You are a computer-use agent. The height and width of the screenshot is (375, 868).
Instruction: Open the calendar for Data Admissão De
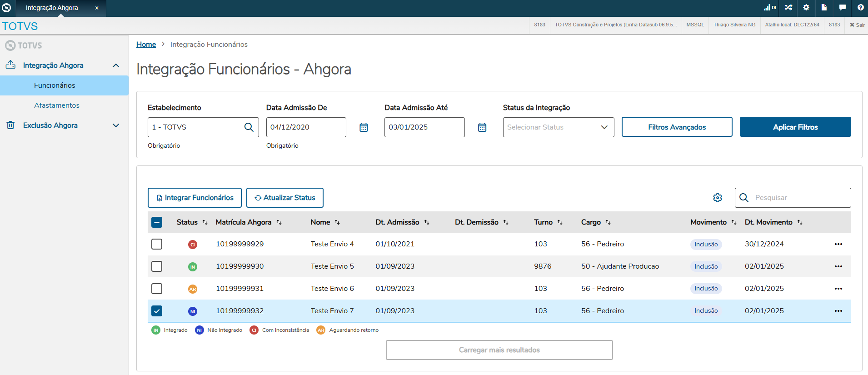[364, 127]
